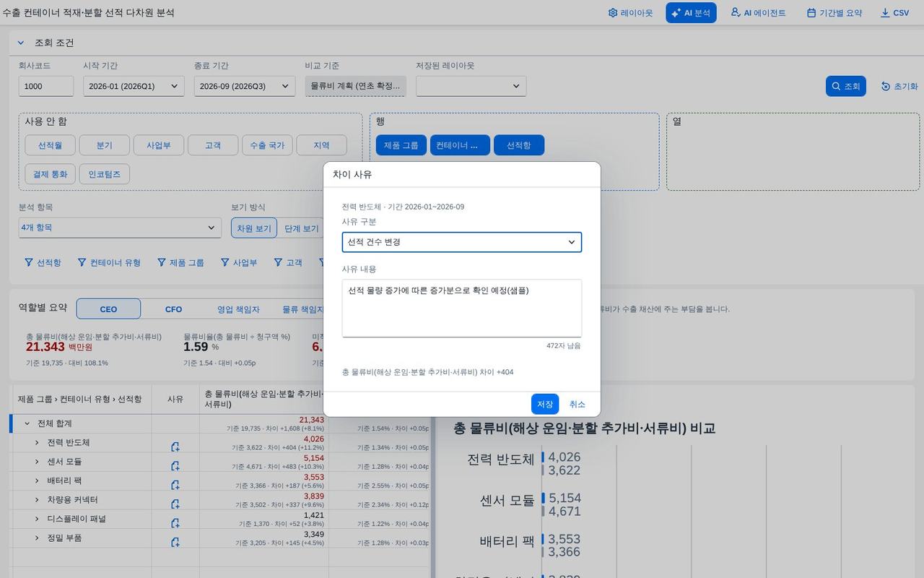Expand the 차량용 커넥터 row
The width and height of the screenshot is (924, 578).
tap(38, 499)
